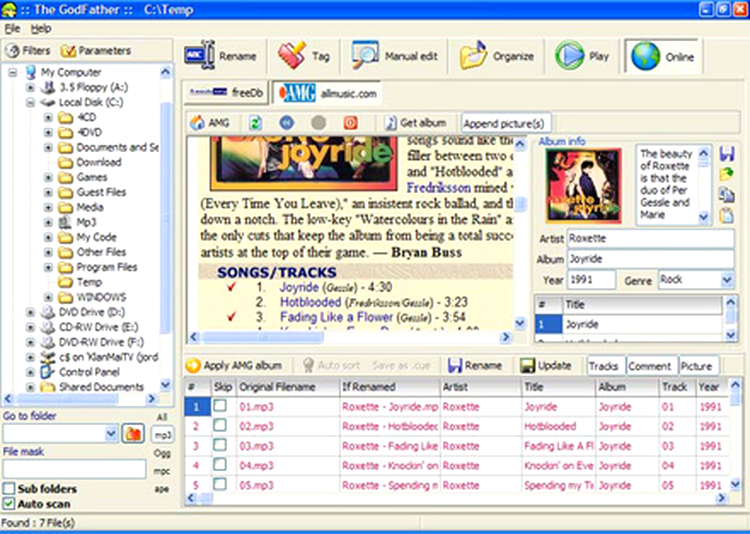
Task: Click the Roxette Joyride album cover thumbnail
Action: pos(584,185)
